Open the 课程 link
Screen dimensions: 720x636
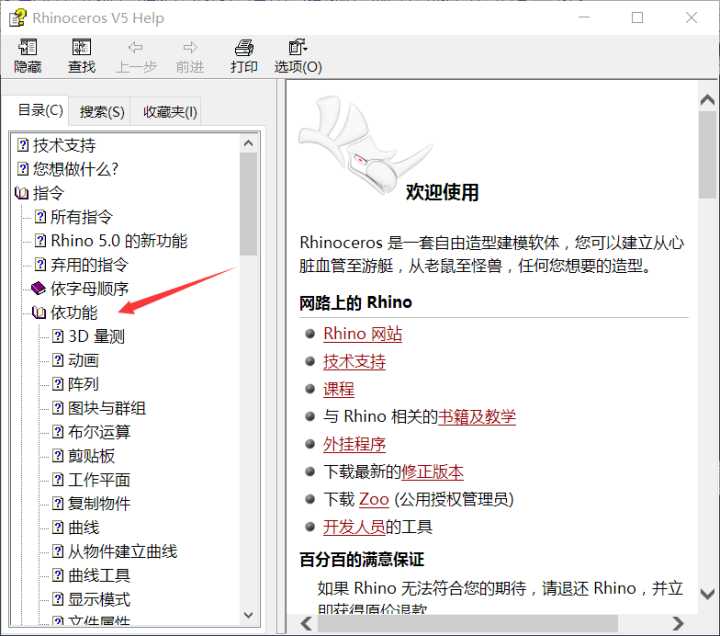pos(338,389)
